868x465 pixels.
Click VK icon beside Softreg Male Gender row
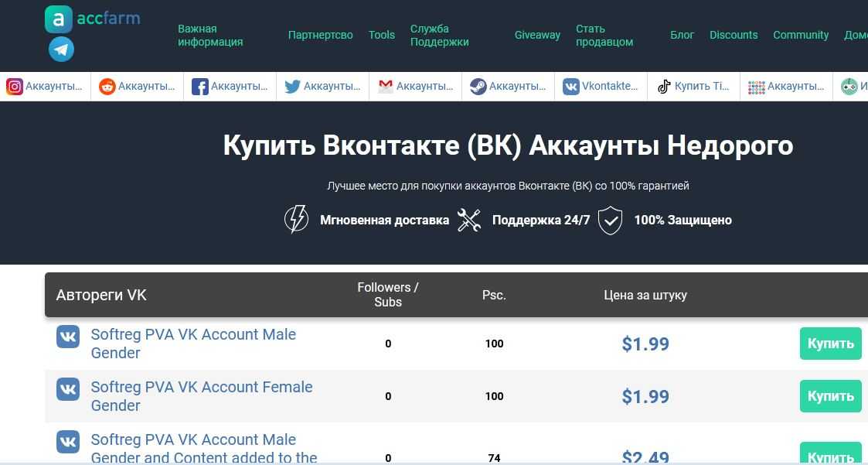(x=68, y=337)
